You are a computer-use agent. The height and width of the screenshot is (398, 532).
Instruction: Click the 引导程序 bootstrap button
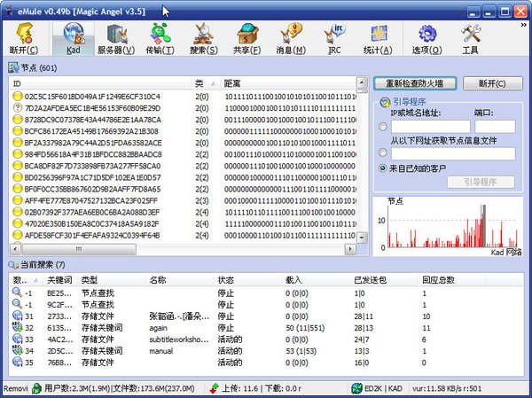tap(481, 183)
